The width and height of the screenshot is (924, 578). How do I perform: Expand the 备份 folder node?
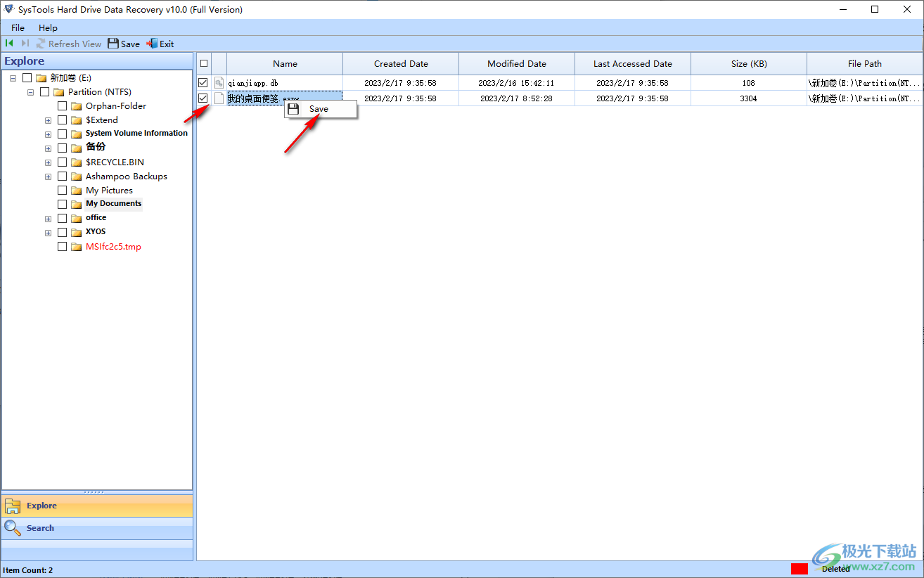click(49, 148)
